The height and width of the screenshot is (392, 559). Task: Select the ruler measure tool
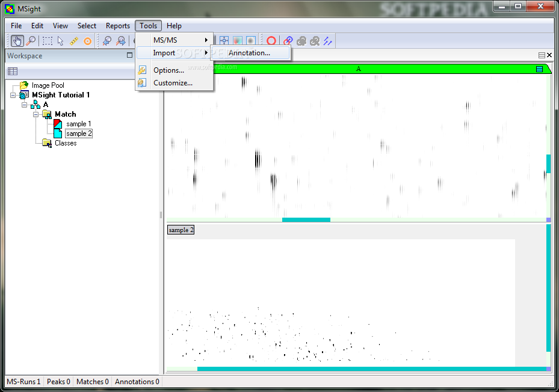pyautogui.click(x=74, y=41)
